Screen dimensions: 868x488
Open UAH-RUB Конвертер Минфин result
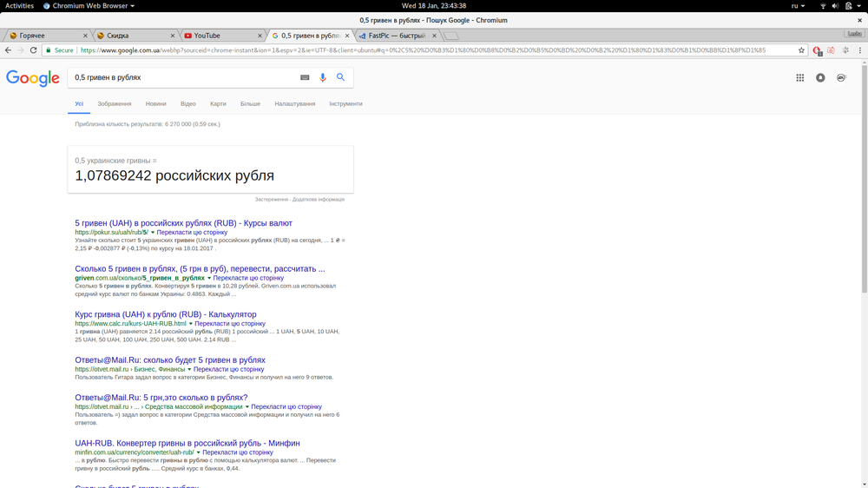pyautogui.click(x=187, y=443)
